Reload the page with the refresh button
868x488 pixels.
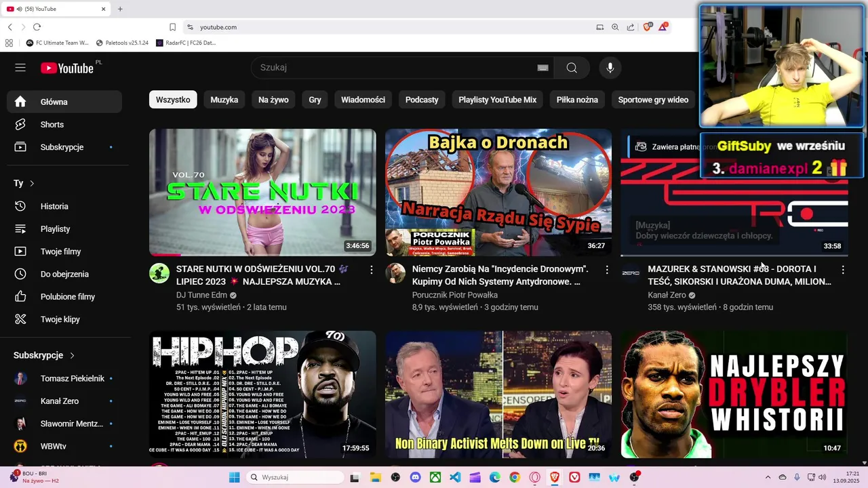37,27
